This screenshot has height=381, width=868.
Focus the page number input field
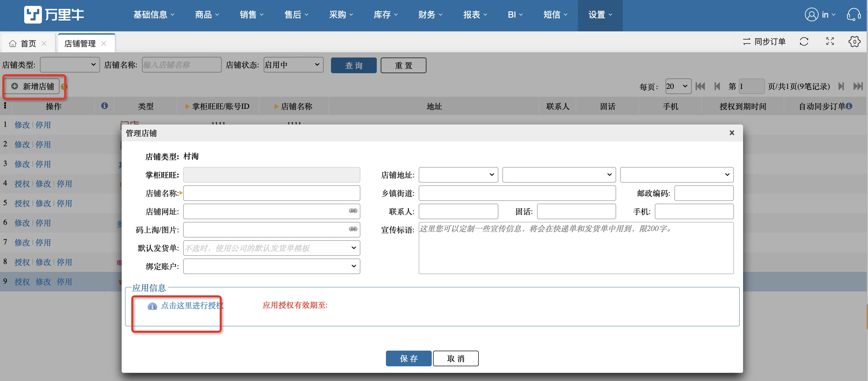[x=752, y=87]
